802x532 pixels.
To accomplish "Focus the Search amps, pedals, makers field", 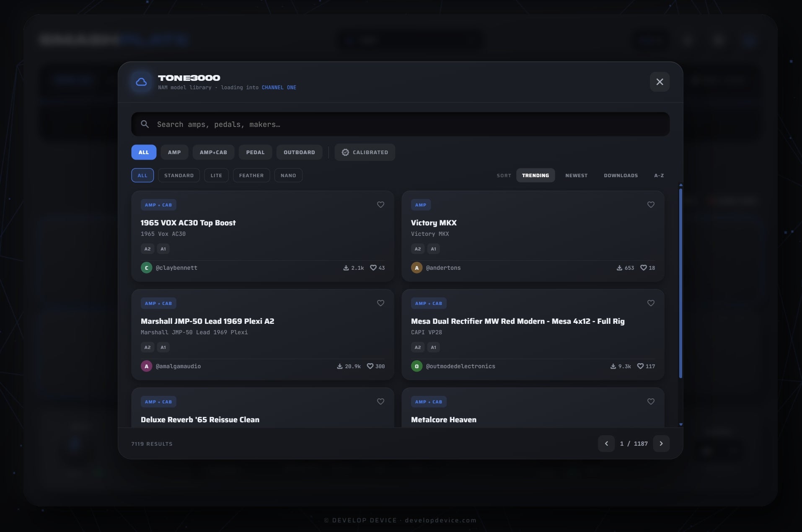I will pos(400,124).
